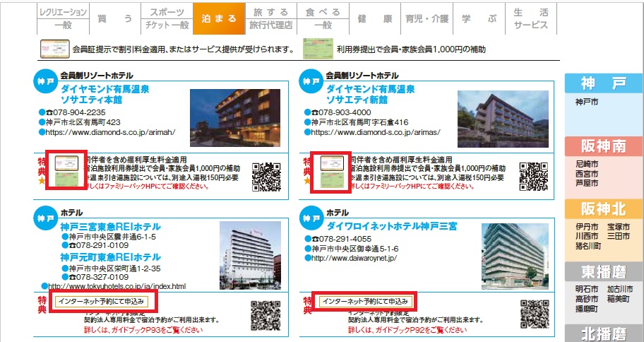Click the 神戸 badge beside ダイワロイネットホテル神戸三宮

click(311, 218)
